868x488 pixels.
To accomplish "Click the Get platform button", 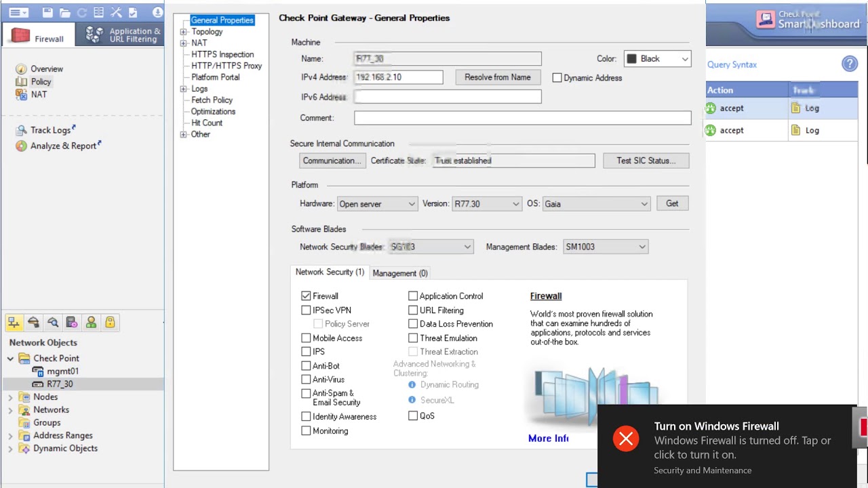I will coord(672,203).
